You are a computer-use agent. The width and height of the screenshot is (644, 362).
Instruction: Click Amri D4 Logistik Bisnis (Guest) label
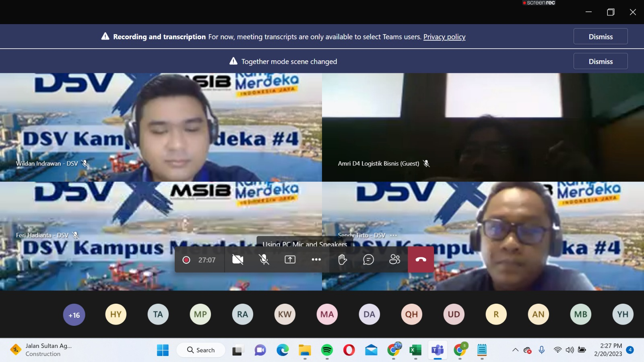pos(378,164)
